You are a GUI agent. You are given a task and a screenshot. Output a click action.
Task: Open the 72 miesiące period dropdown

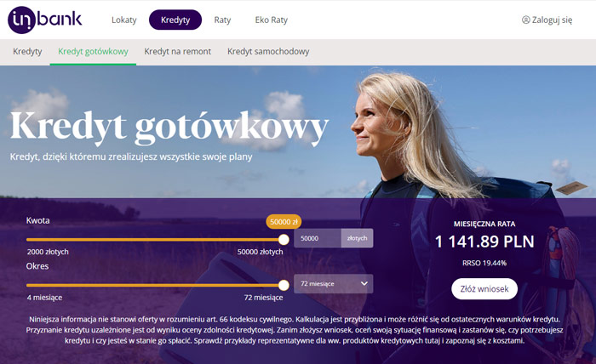point(334,283)
